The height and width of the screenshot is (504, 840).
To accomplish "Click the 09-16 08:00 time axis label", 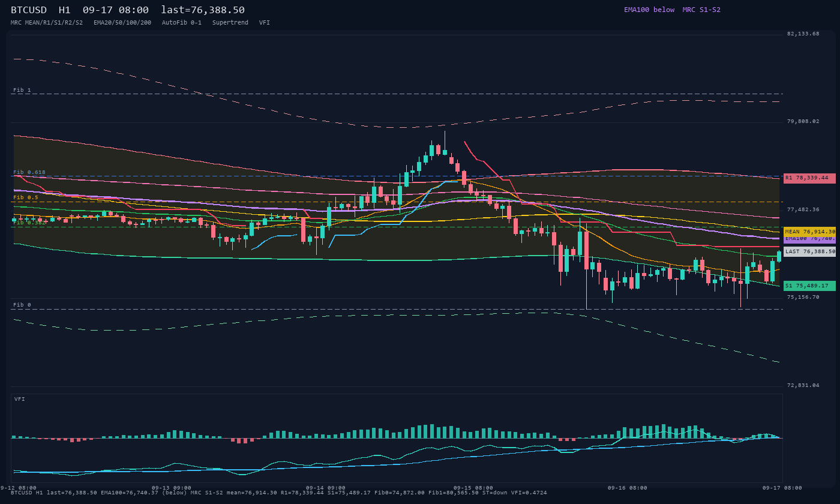I will point(628,488).
